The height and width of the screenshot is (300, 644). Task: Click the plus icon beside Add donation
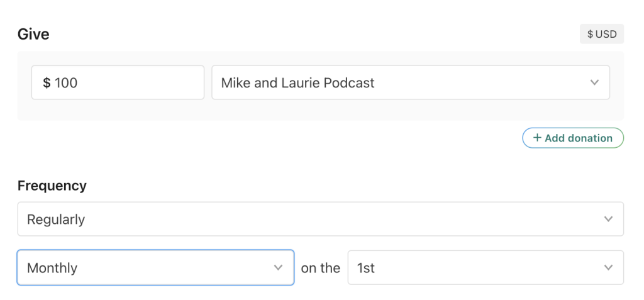click(x=537, y=138)
